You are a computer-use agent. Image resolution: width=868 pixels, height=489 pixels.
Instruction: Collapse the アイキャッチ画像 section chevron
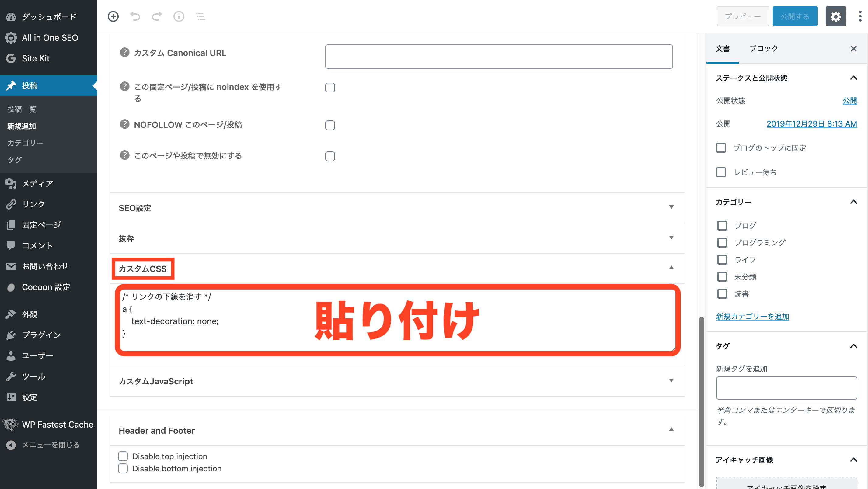click(x=853, y=460)
